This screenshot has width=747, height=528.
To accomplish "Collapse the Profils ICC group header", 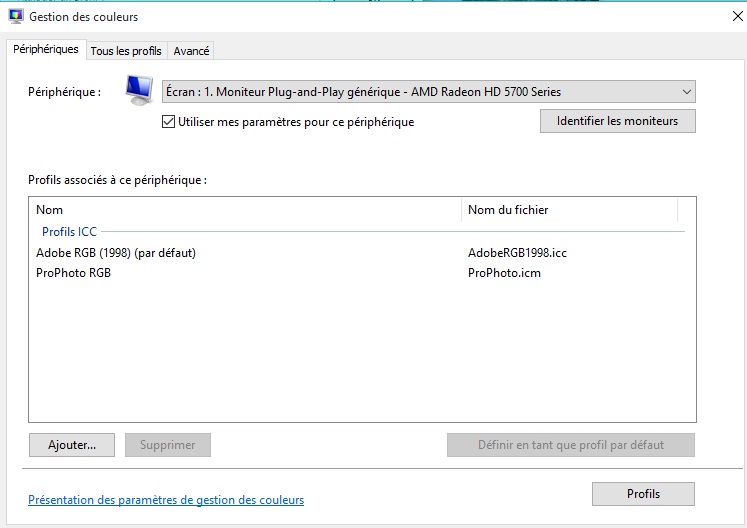I will tap(69, 232).
